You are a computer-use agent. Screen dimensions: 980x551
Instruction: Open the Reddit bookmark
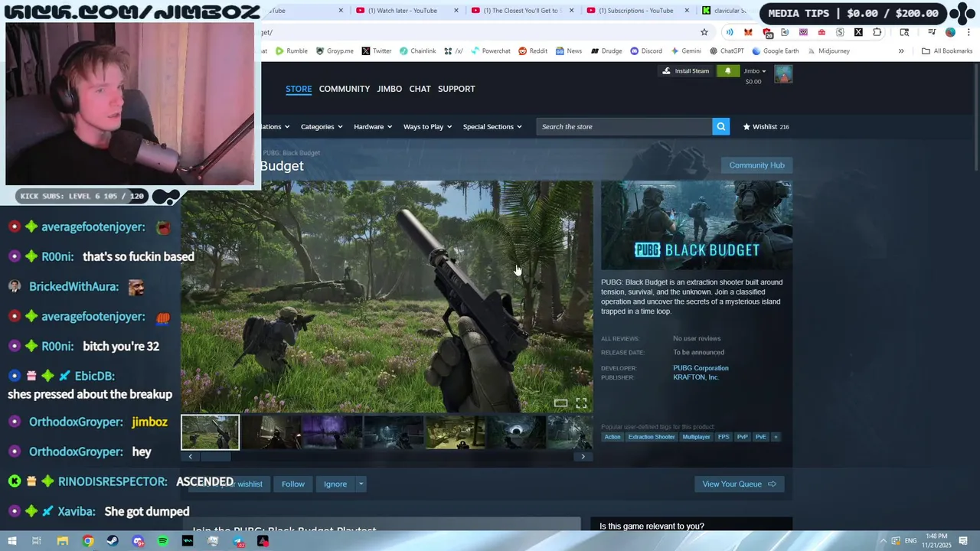point(533,51)
